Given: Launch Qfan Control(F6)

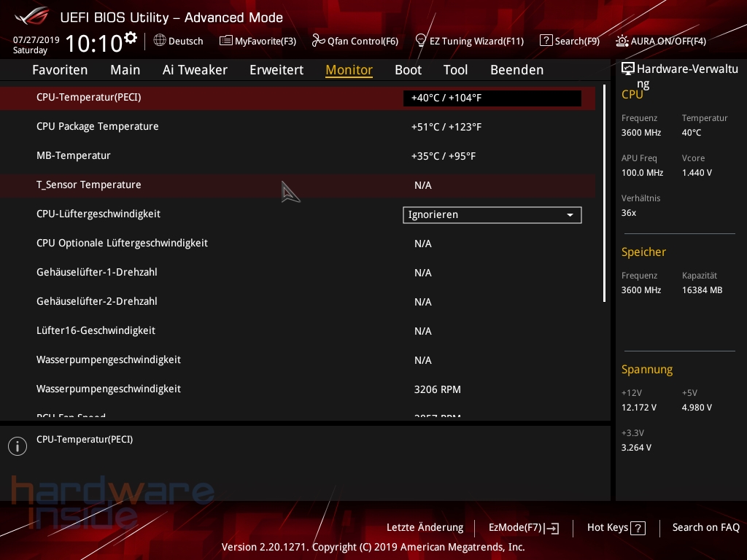Looking at the screenshot, I should tap(363, 41).
